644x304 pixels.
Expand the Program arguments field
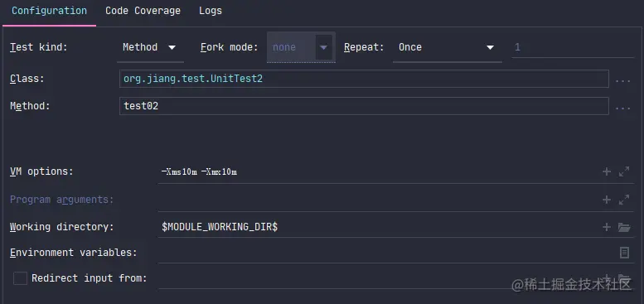624,200
